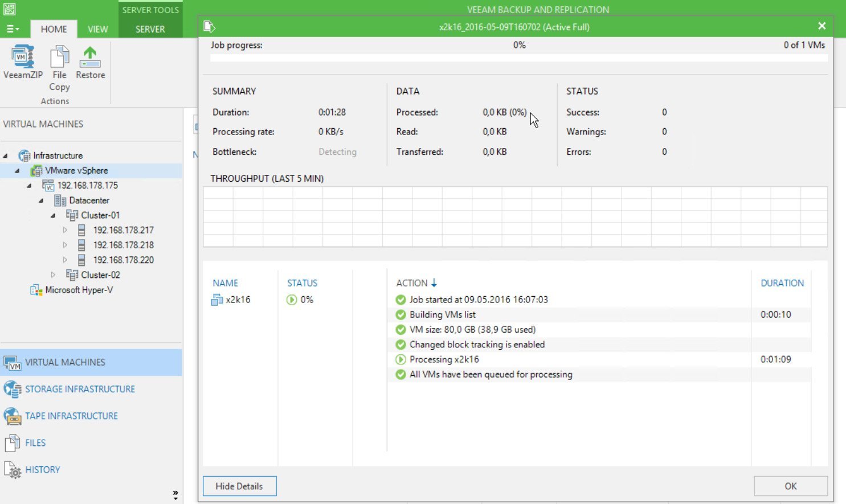
Task: Click the Restore icon
Action: pyautogui.click(x=90, y=57)
